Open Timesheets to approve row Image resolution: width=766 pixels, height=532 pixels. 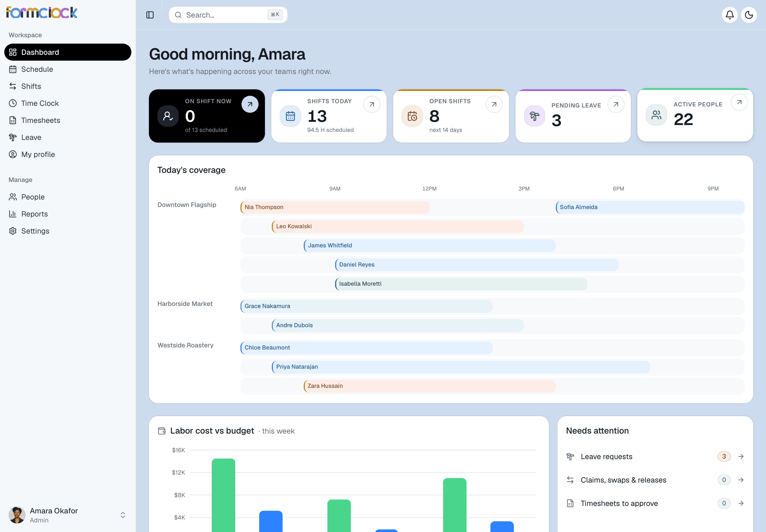click(x=655, y=503)
